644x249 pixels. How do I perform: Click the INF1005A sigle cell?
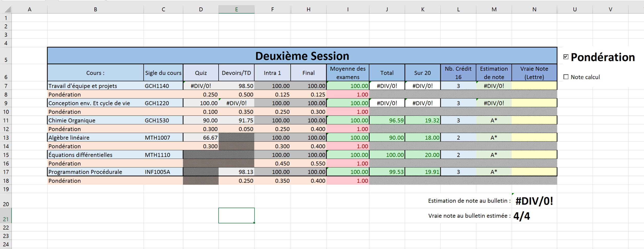(163, 172)
